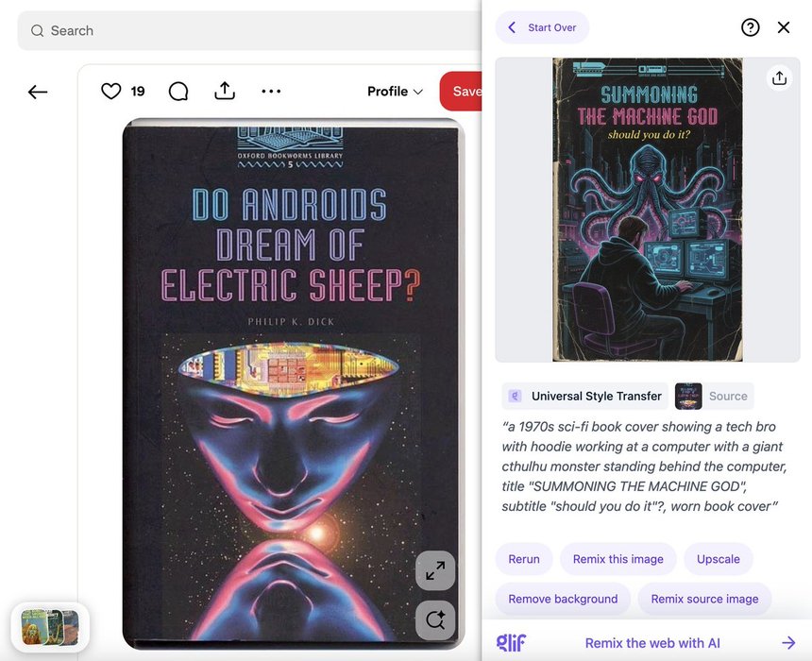
Task: Click the glif logo in the footer
Action: click(511, 643)
